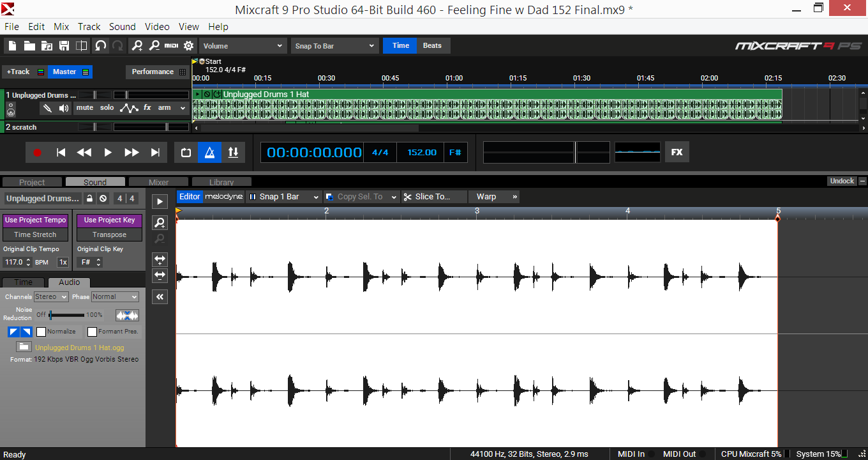Open the File menu
The width and height of the screenshot is (868, 460).
point(11,27)
